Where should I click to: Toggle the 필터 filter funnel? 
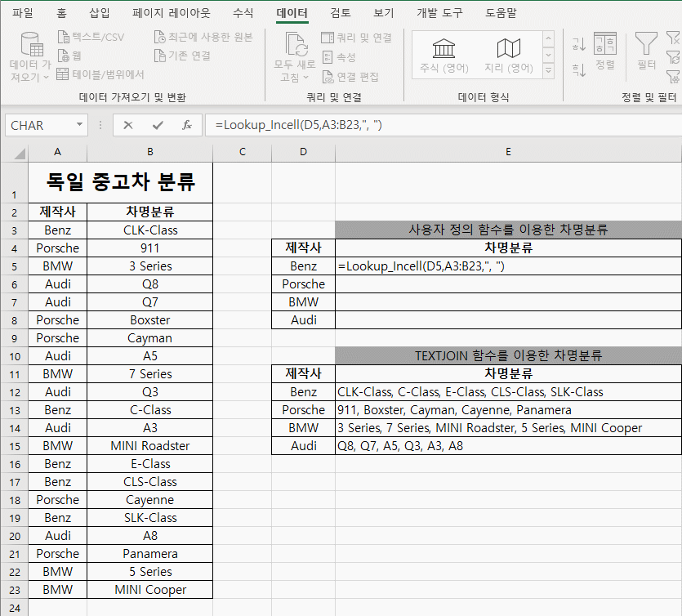pos(646,51)
